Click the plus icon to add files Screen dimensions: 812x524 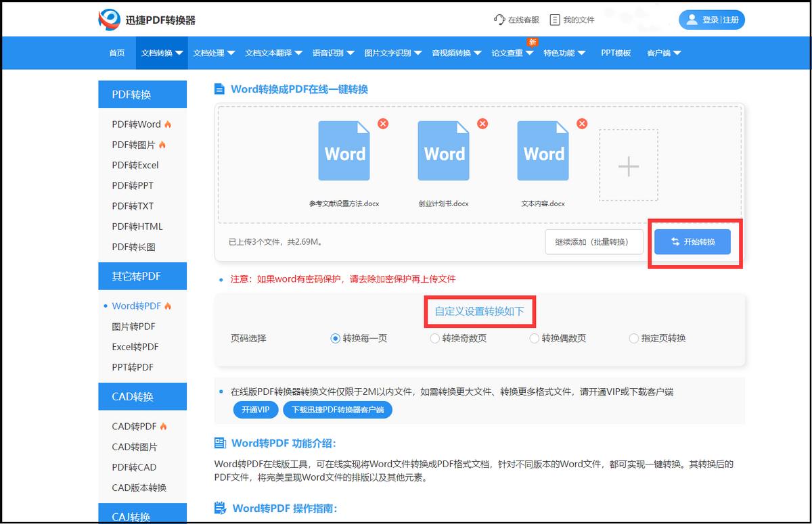(x=628, y=165)
